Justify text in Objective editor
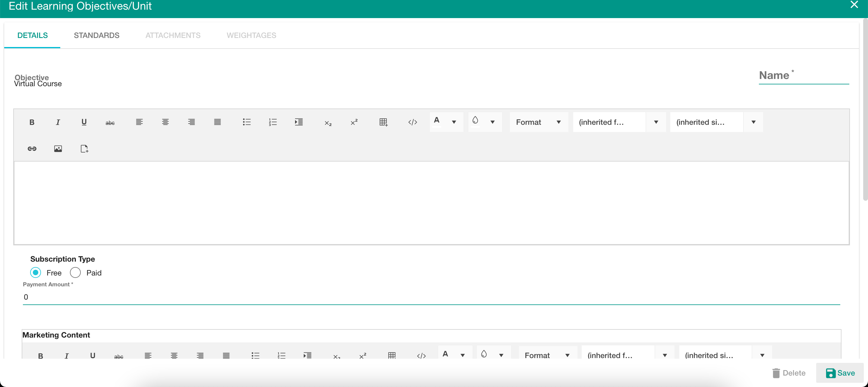 [x=217, y=122]
